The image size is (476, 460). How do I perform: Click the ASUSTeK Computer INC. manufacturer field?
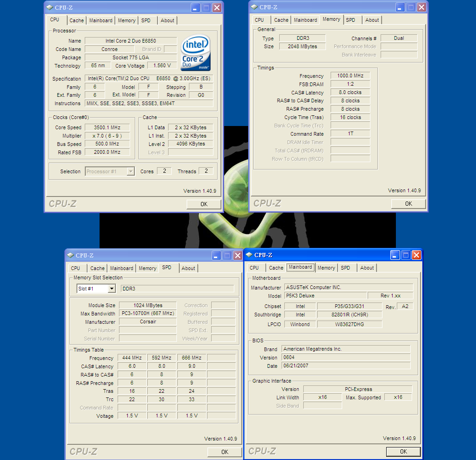(x=349, y=287)
